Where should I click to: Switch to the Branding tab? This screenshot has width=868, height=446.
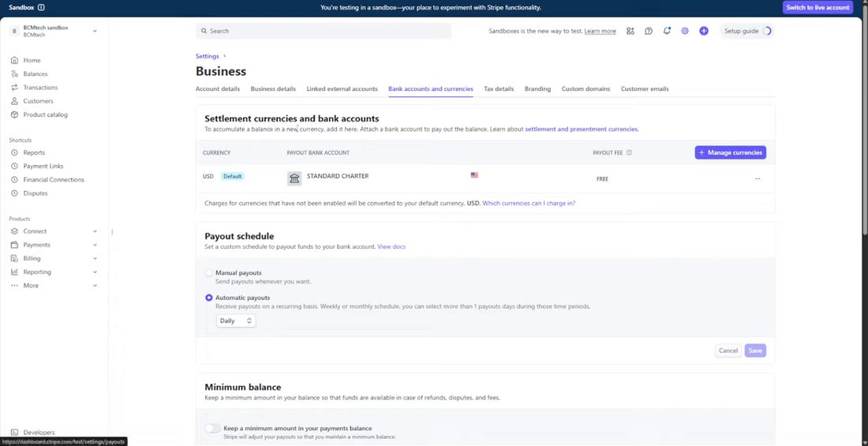537,88
